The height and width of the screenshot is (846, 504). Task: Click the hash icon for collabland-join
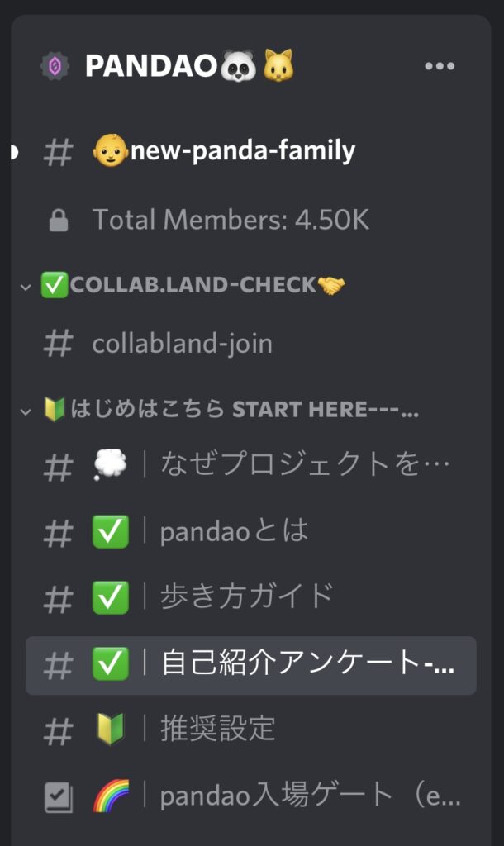point(58,344)
